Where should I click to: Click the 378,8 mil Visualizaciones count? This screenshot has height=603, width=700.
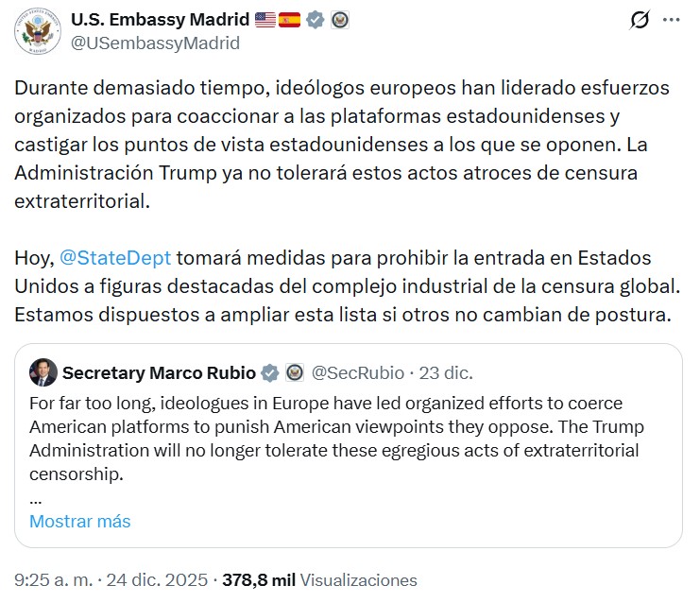(x=319, y=580)
